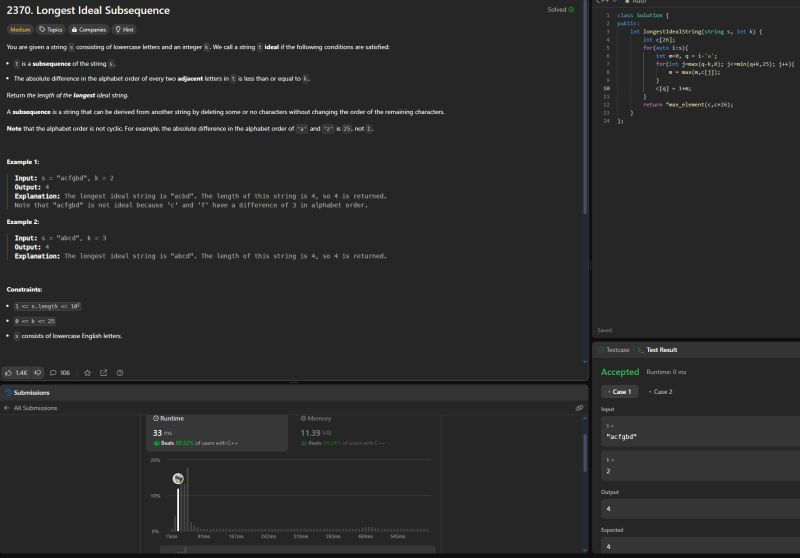Click the user avatar on the runtime chart

[178, 478]
